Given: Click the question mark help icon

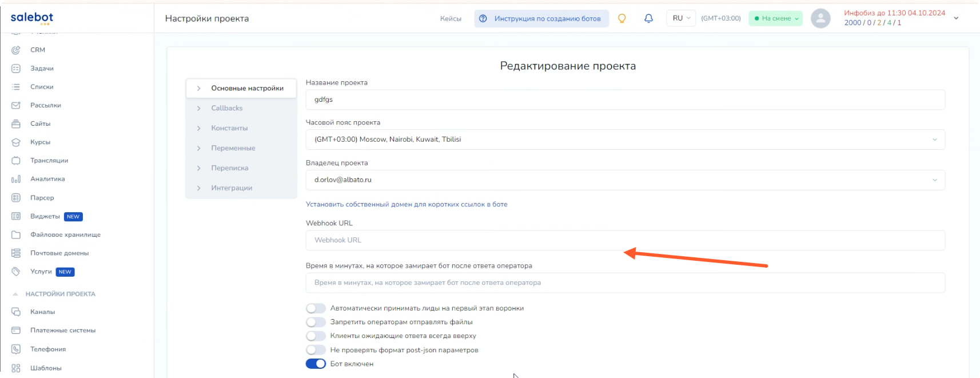Looking at the screenshot, I should click(483, 18).
